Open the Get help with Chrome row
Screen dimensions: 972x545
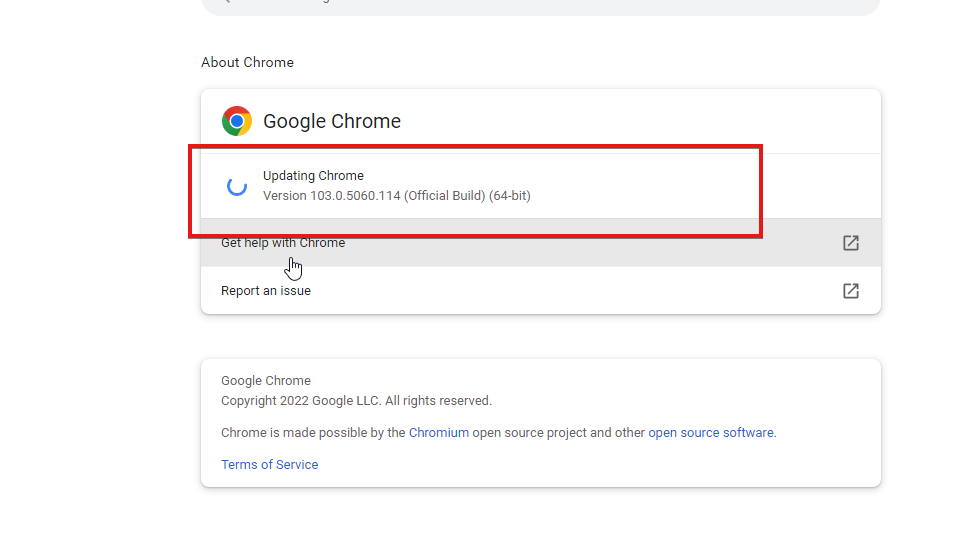click(541, 243)
